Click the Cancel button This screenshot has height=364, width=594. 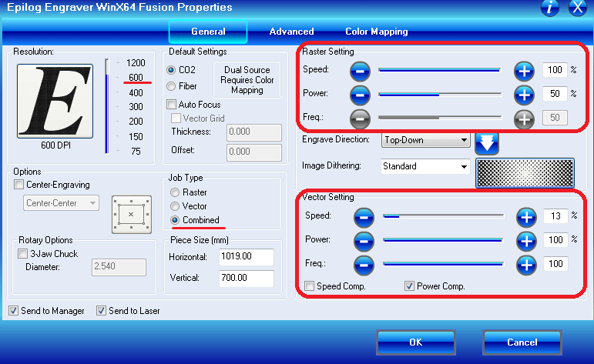coord(522,342)
